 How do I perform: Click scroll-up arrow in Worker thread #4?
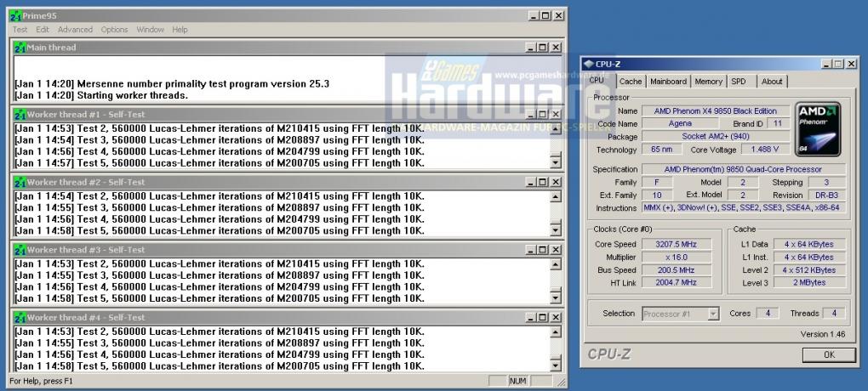click(x=556, y=332)
